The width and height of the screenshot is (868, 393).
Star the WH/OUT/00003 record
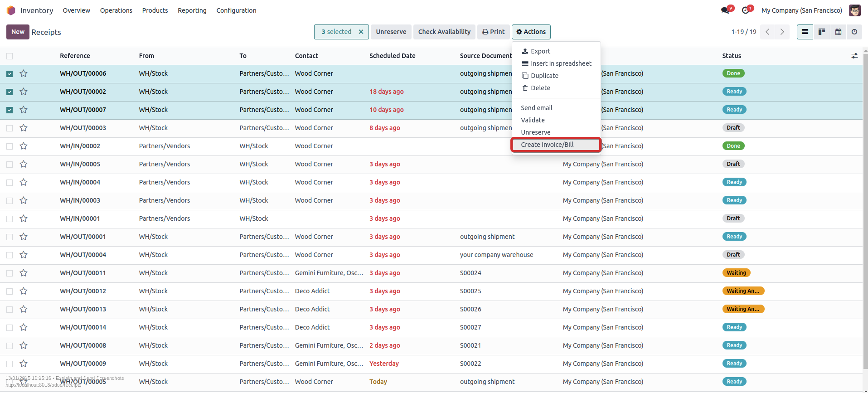click(x=24, y=128)
